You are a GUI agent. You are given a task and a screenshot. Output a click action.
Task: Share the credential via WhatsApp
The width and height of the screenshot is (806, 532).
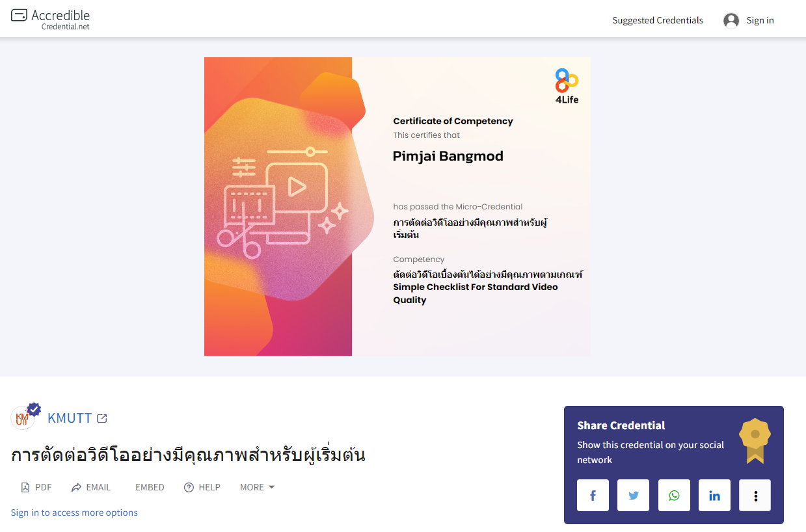[x=674, y=495]
